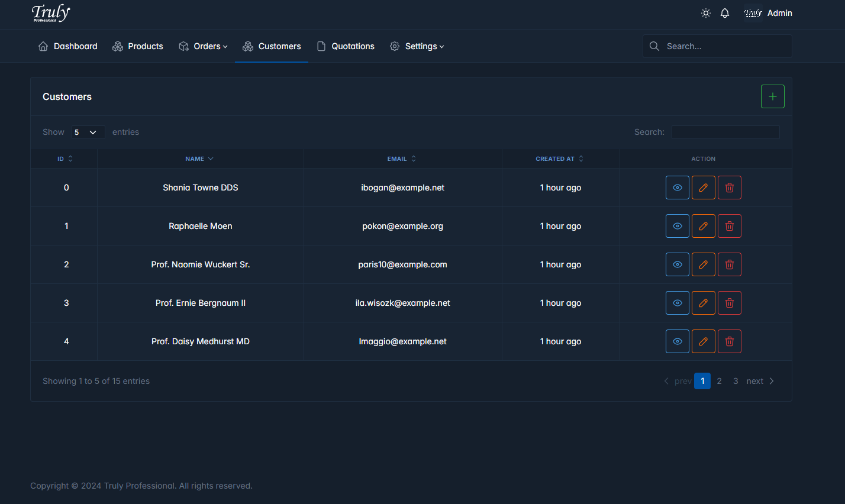
Task: Click the green plus add customer button
Action: click(772, 96)
